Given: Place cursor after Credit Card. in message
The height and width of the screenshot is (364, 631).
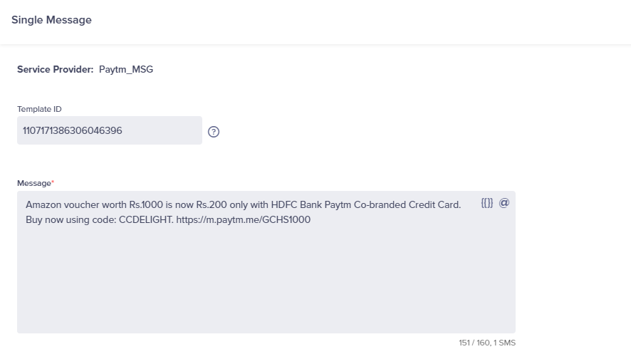Looking at the screenshot, I should tap(462, 205).
